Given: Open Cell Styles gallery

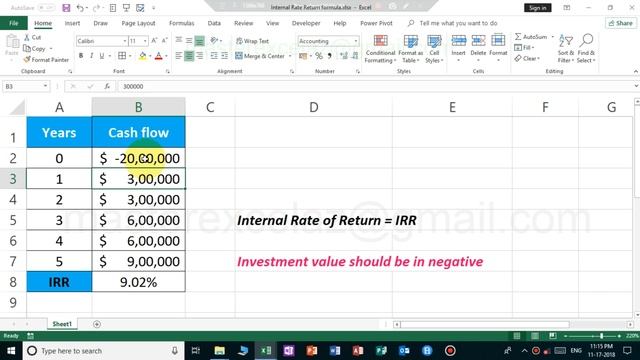Looking at the screenshot, I should pyautogui.click(x=434, y=49).
